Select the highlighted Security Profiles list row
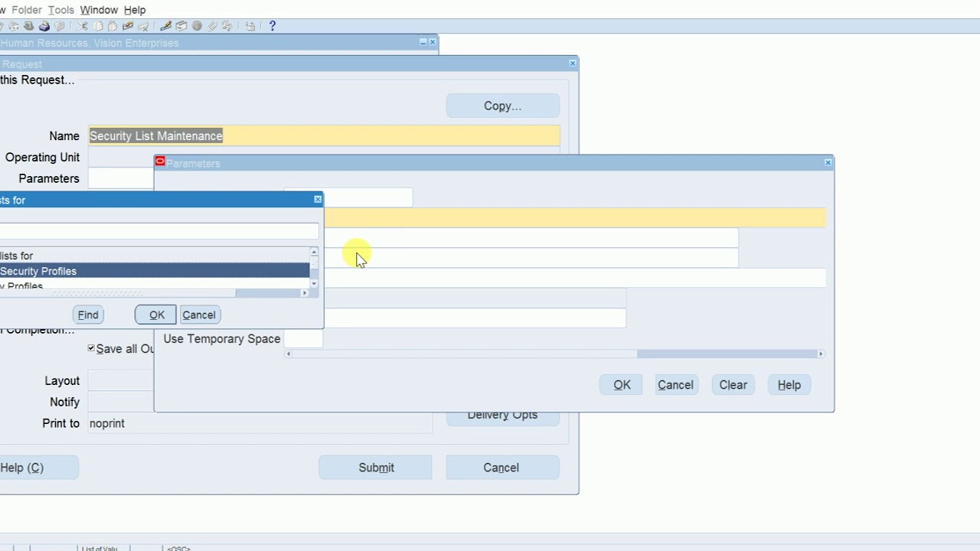Viewport: 980px width, 551px height. point(155,271)
